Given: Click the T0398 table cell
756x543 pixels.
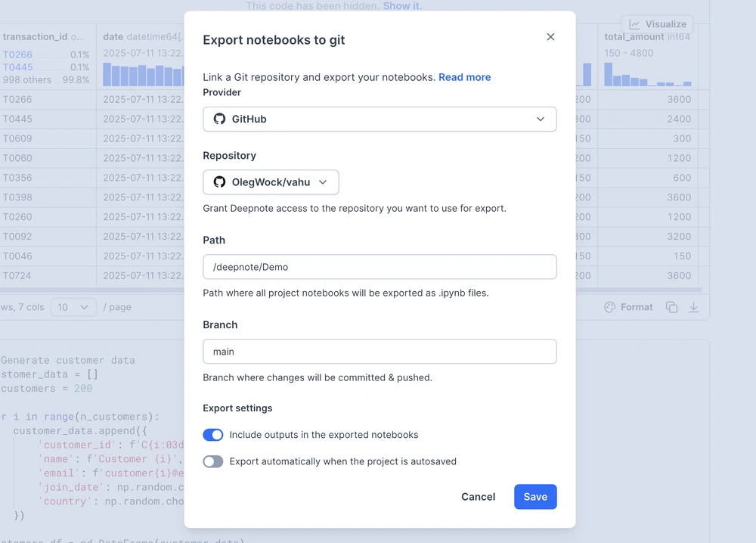Looking at the screenshot, I should 48,197.
